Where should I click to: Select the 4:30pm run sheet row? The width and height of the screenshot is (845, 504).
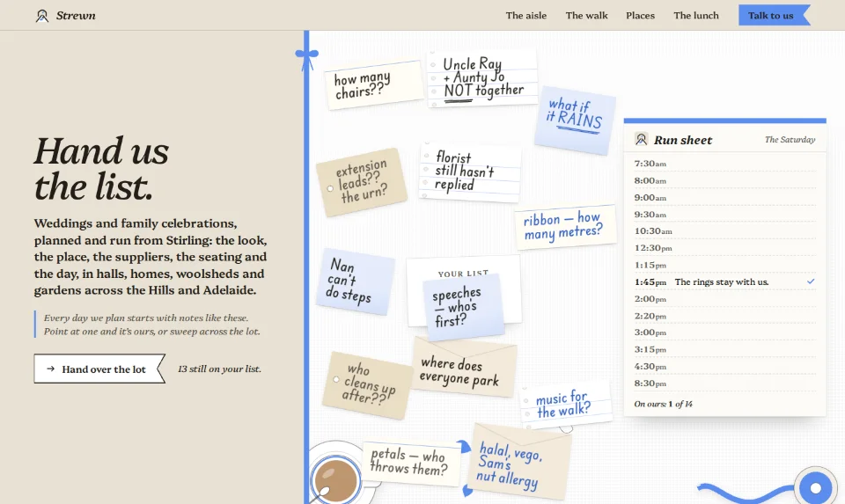point(724,367)
